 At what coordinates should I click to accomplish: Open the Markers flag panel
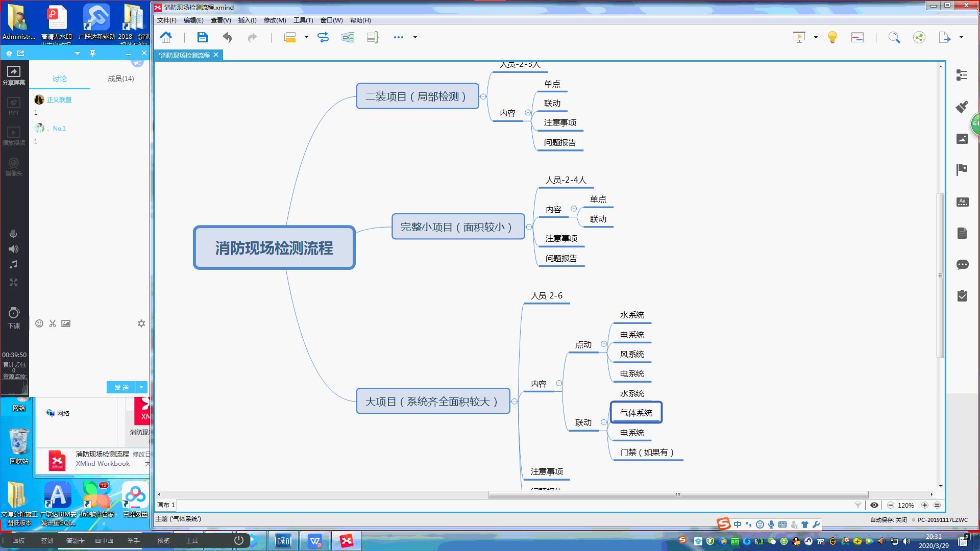point(962,170)
